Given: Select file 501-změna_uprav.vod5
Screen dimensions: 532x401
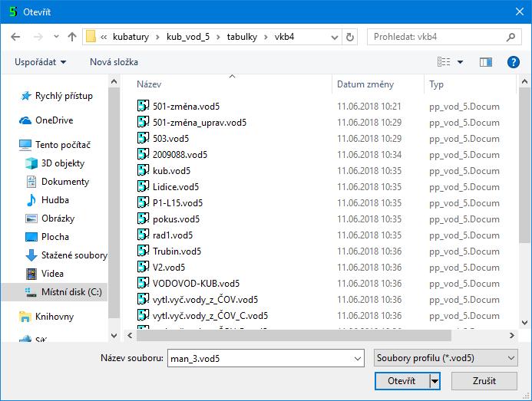Looking at the screenshot, I should tap(200, 123).
